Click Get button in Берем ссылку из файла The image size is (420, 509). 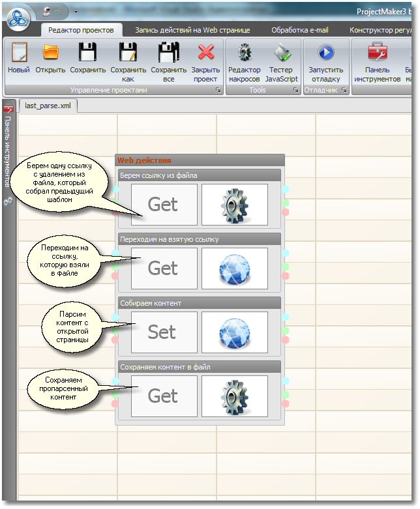pos(164,204)
